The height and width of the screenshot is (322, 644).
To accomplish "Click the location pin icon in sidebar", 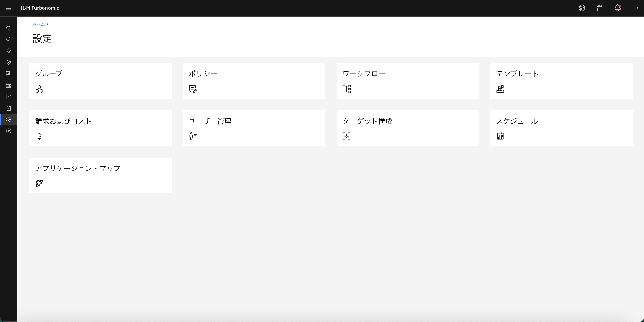I will pos(8,62).
